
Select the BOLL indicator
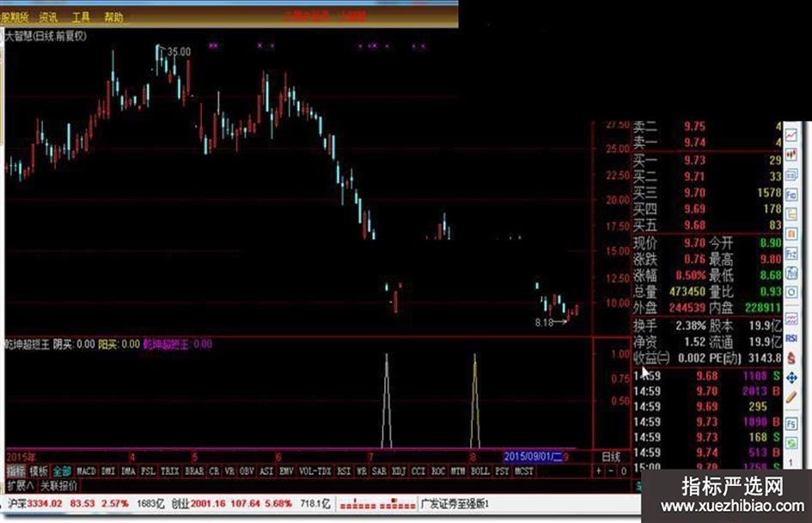tap(479, 471)
